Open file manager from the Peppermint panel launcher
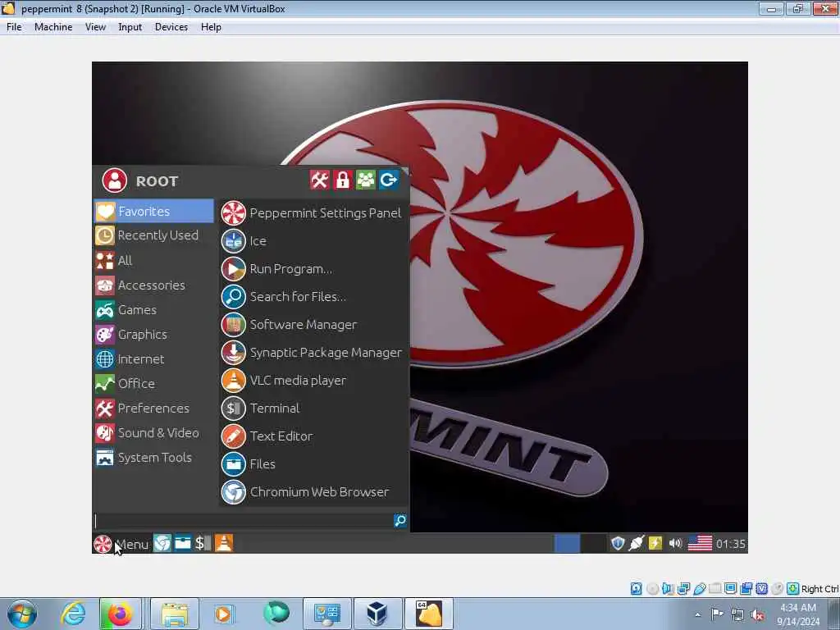 (183, 543)
